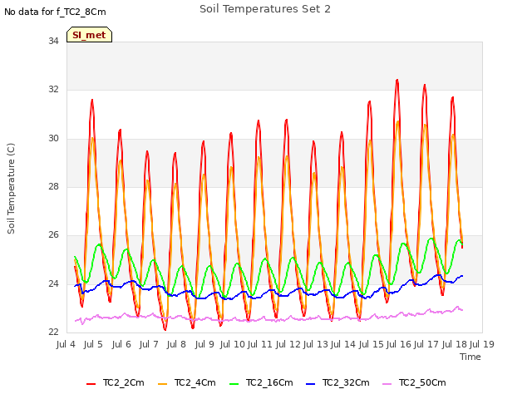This screenshot has height=399, width=532.
Task: Click the chart title Soil Temperatures Set 2
Action: point(265,9)
